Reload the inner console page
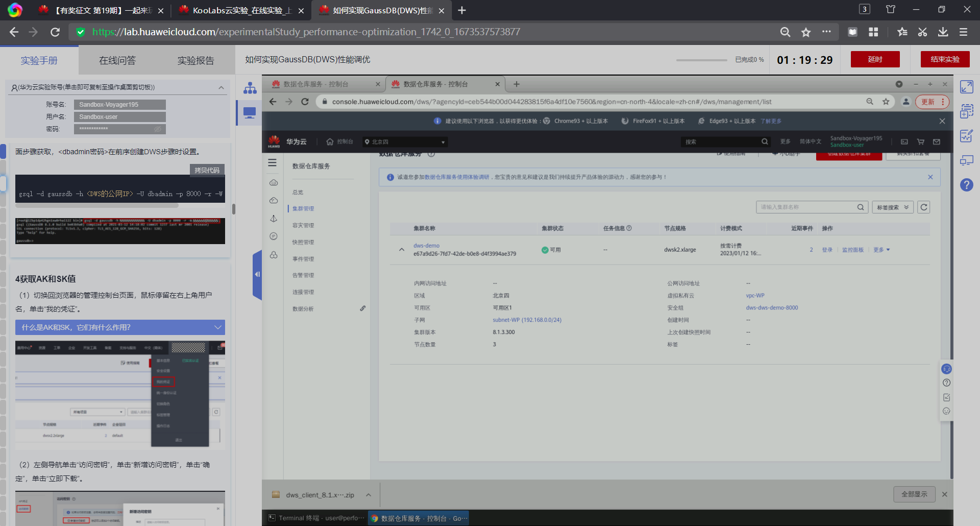Image resolution: width=980 pixels, height=526 pixels. (305, 102)
